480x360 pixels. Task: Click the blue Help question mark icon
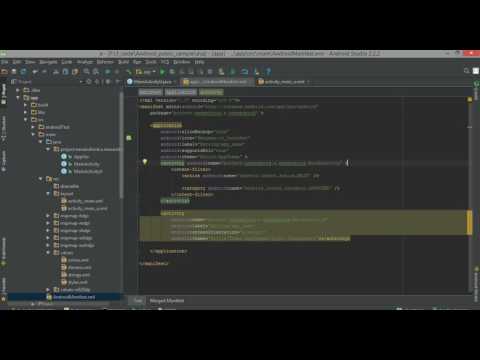pos(268,72)
